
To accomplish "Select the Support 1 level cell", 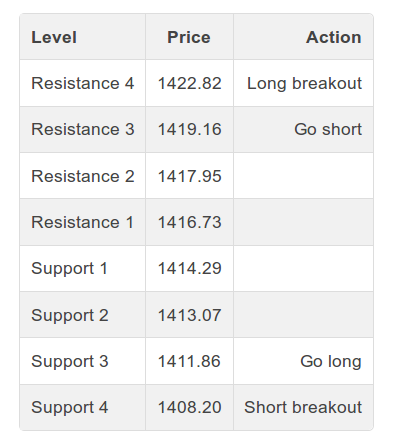I will tap(83, 268).
